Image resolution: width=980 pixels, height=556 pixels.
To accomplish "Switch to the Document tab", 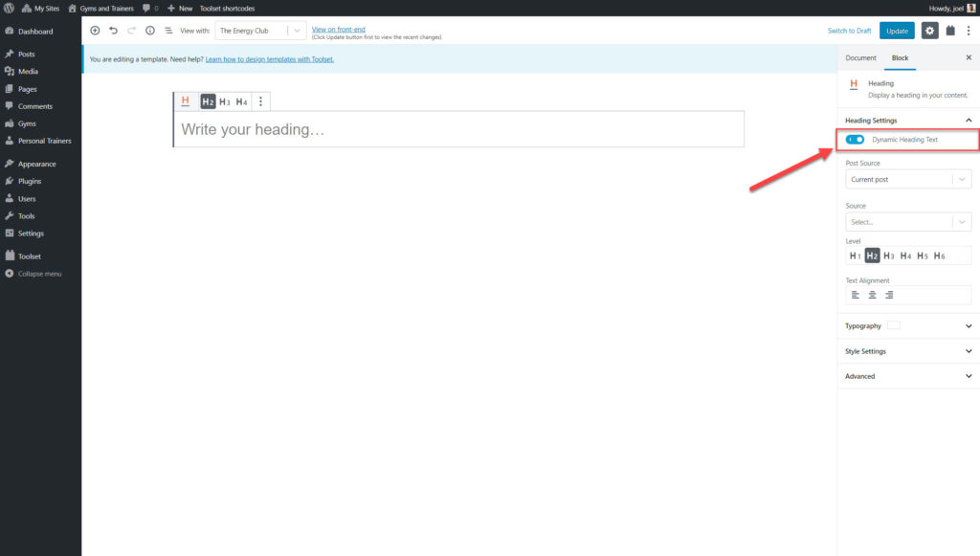I will click(x=860, y=57).
